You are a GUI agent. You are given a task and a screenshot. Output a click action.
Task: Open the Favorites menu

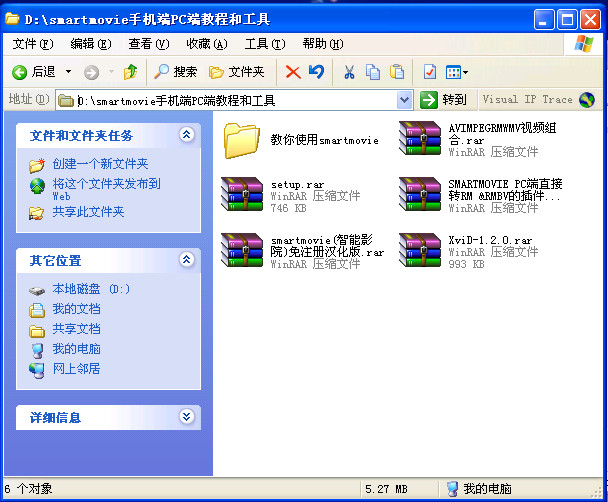tap(206, 44)
